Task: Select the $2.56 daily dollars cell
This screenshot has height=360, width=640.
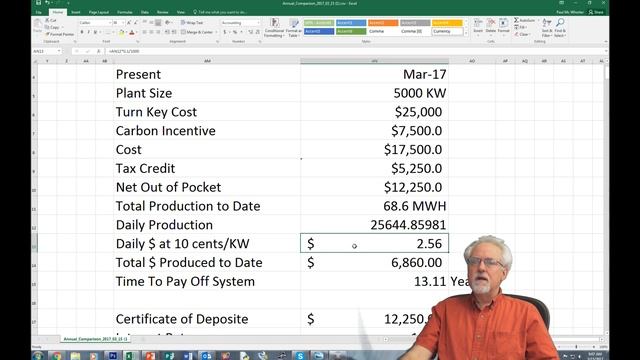Action: (x=374, y=243)
